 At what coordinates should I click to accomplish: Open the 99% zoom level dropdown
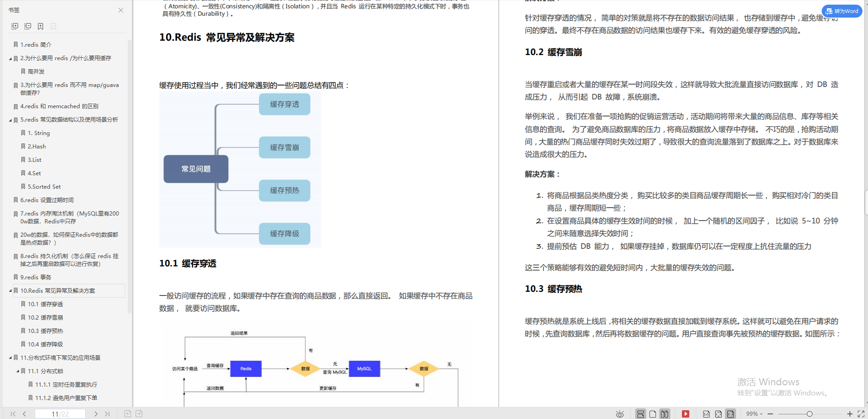pyautogui.click(x=752, y=414)
